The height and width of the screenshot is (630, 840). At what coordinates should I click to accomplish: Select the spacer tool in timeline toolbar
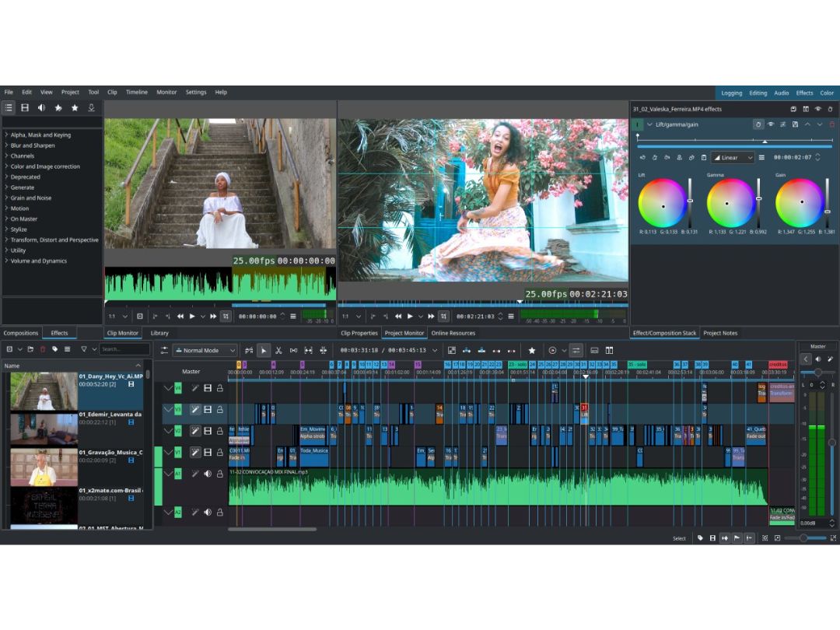coord(293,350)
